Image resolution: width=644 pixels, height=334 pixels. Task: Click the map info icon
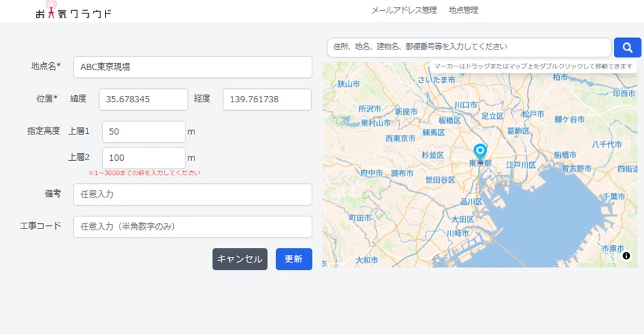626,256
